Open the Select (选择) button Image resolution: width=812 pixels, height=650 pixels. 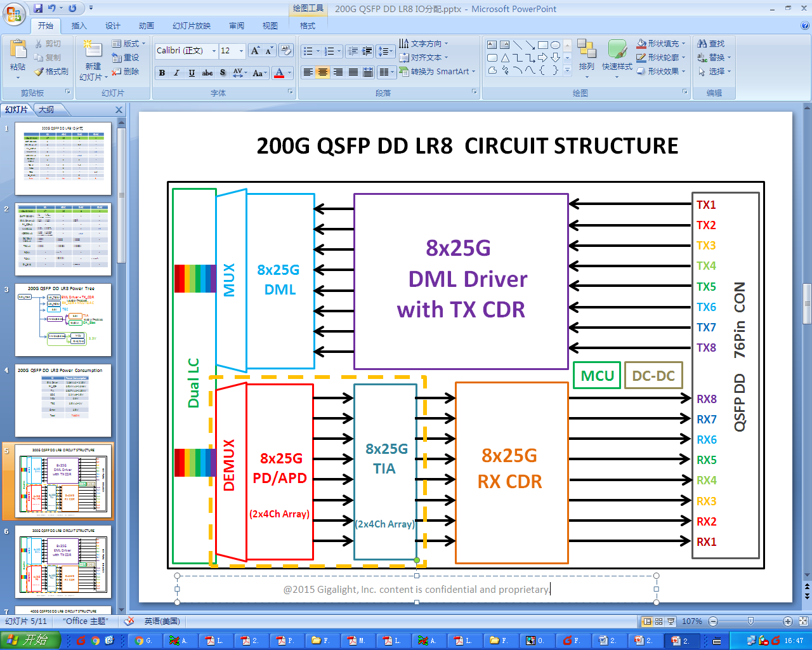point(714,72)
